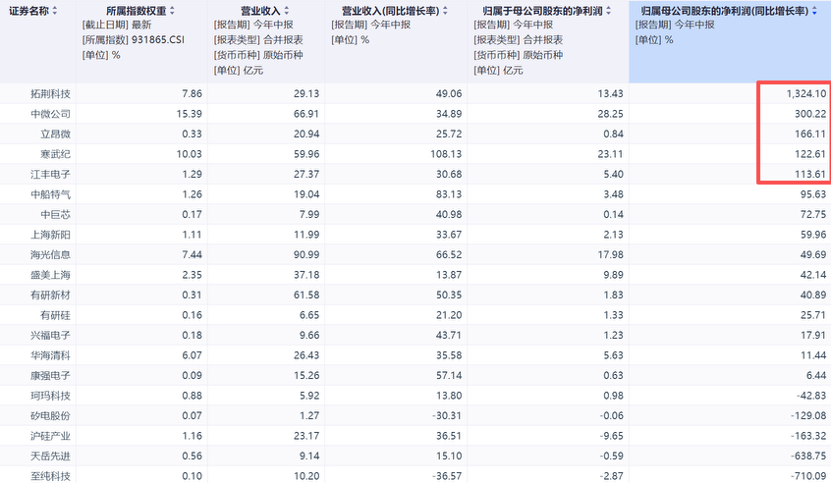
Task: Sort by 营业收入 column arrows
Action: 287,11
